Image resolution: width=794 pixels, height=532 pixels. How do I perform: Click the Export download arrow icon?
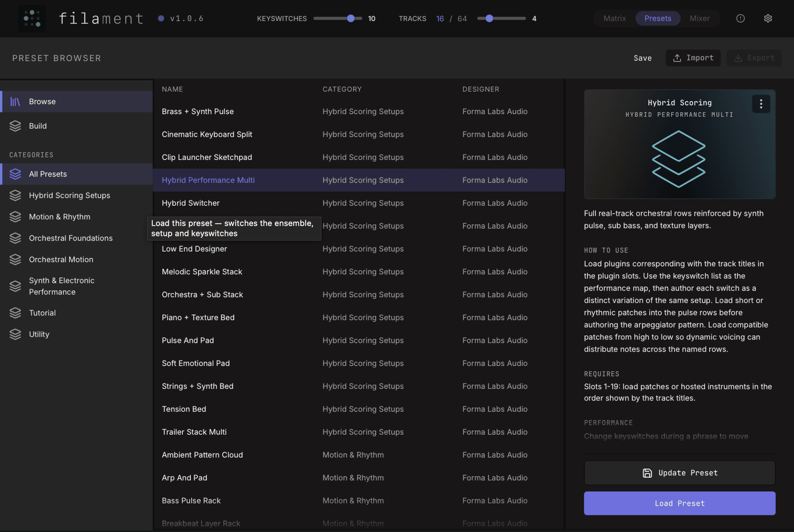click(738, 58)
